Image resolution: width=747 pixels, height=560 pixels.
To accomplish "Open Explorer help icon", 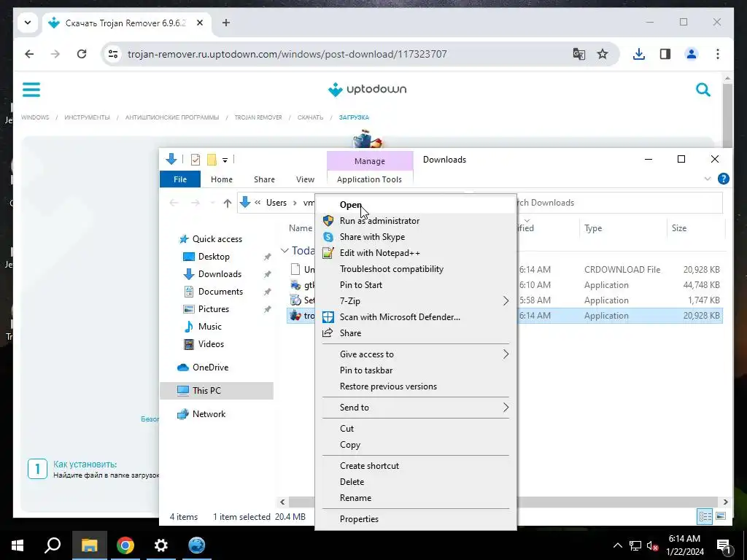I will pos(723,179).
